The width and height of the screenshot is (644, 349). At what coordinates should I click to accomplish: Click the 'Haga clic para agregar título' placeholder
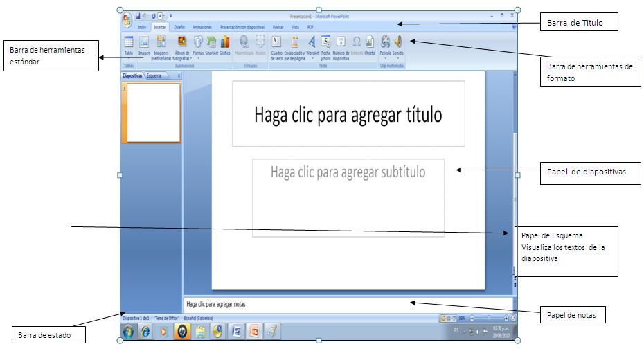pyautogui.click(x=348, y=114)
